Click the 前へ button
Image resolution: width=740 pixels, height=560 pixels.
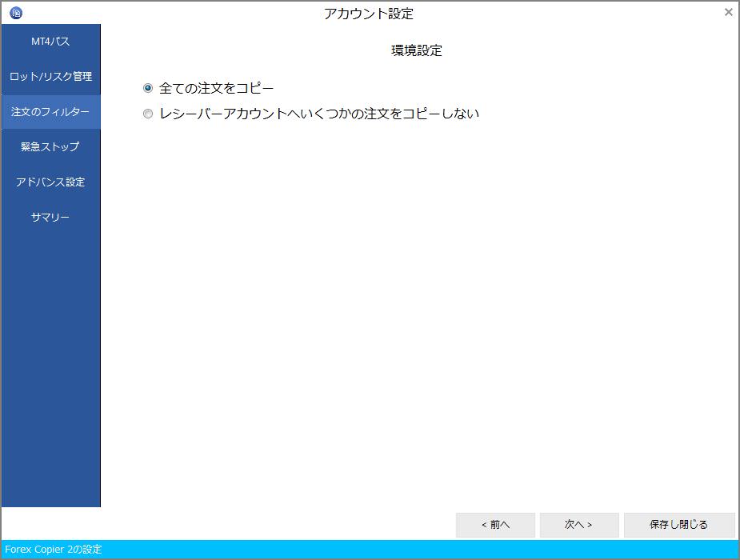495,525
